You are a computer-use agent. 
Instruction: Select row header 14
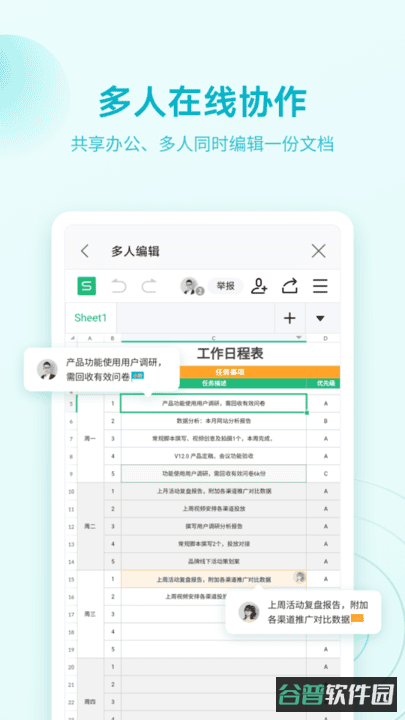71,561
